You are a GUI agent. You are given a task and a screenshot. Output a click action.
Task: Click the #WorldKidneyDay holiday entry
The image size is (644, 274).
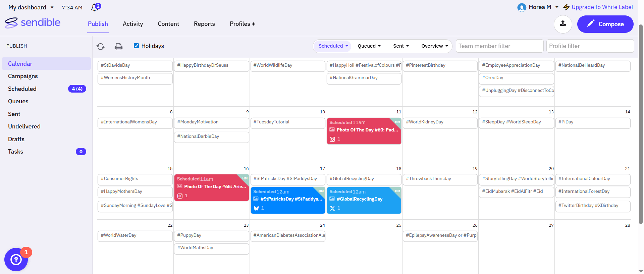pyautogui.click(x=440, y=122)
